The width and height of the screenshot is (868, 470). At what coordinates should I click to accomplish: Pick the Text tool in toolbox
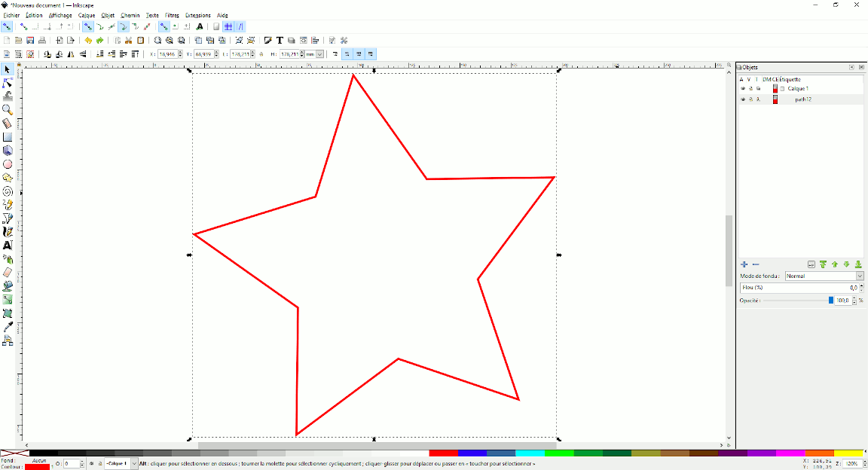click(x=8, y=246)
